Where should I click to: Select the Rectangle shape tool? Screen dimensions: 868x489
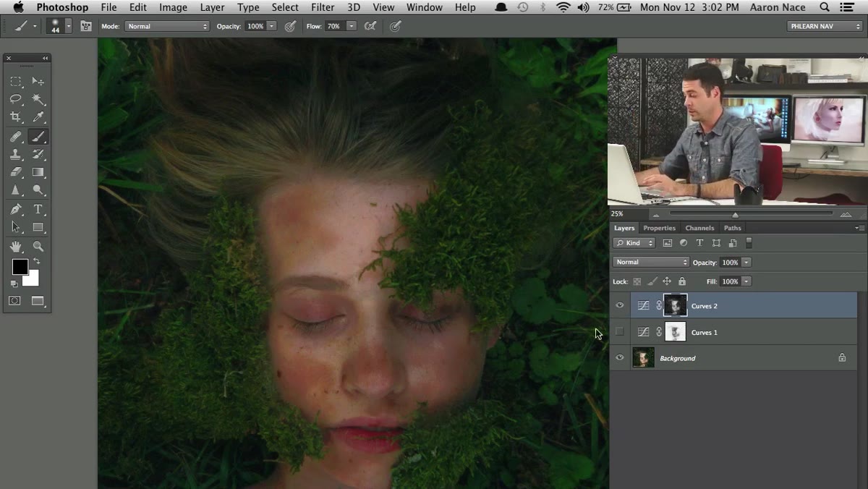tap(38, 227)
